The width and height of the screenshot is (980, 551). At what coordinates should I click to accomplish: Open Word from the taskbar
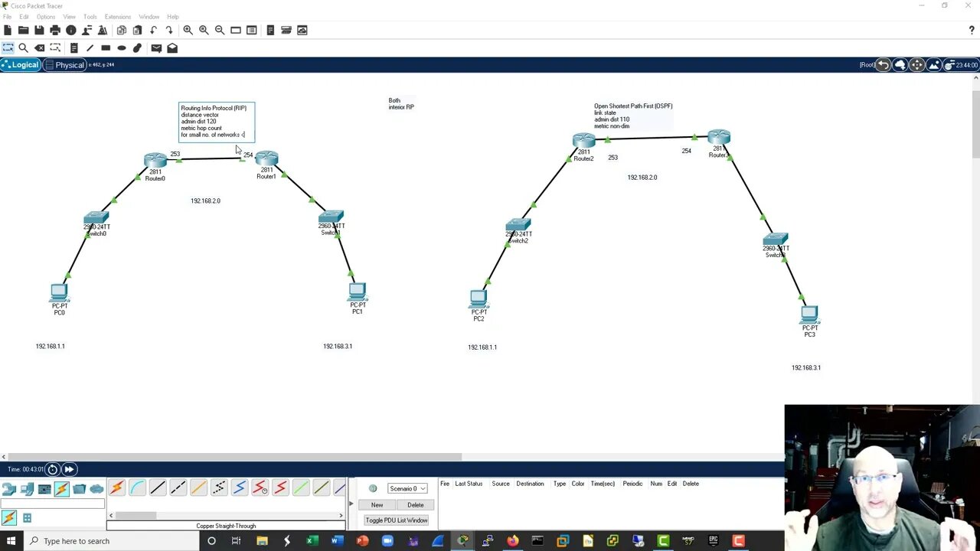point(338,541)
